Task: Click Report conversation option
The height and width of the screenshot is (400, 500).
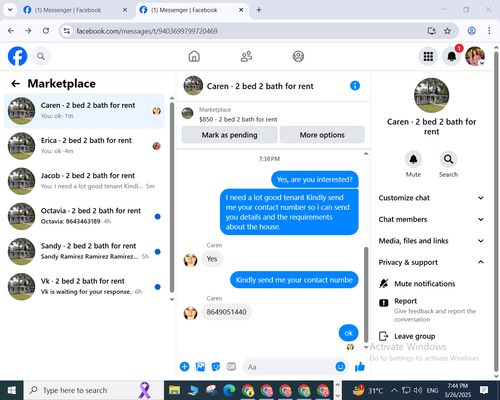Action: 431,310
